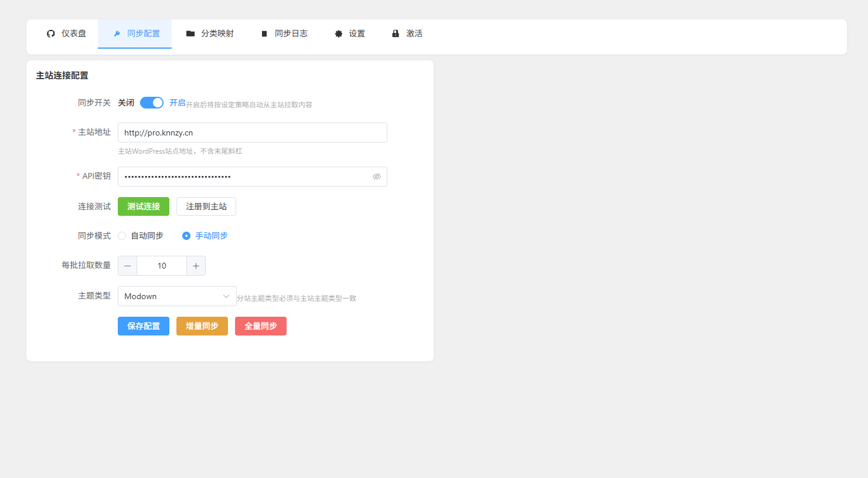
Task: Toggle the 同步开关 sync switch
Action: click(152, 103)
